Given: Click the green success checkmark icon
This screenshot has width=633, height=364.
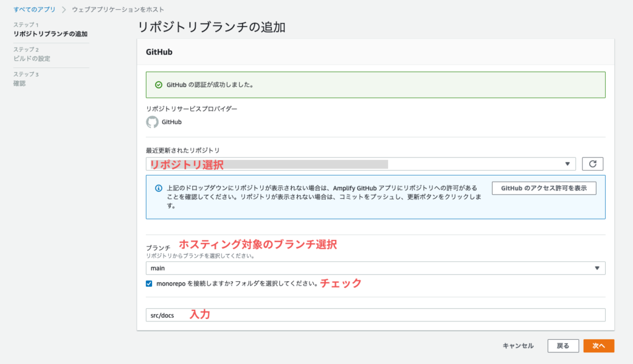Looking at the screenshot, I should pyautogui.click(x=159, y=85).
